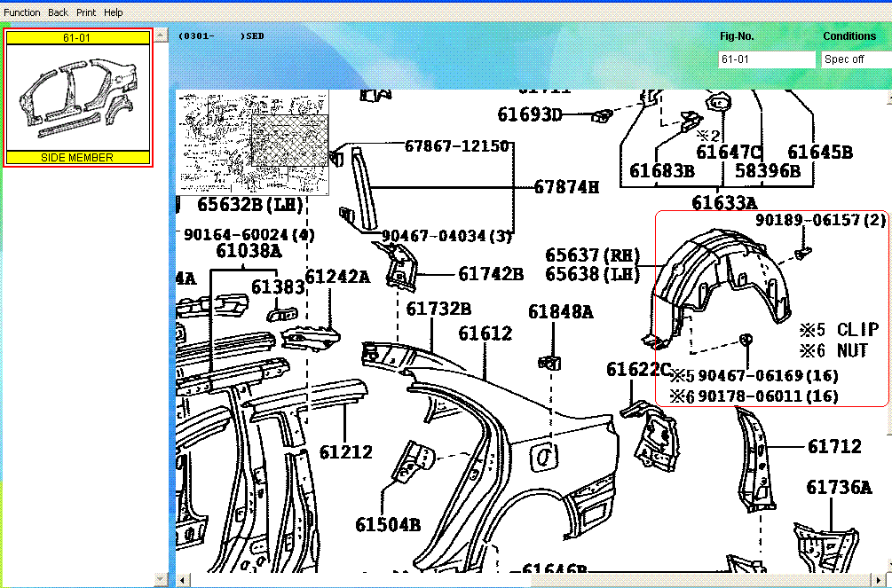Click part number 61212
This screenshot has width=892, height=588.
click(x=344, y=451)
